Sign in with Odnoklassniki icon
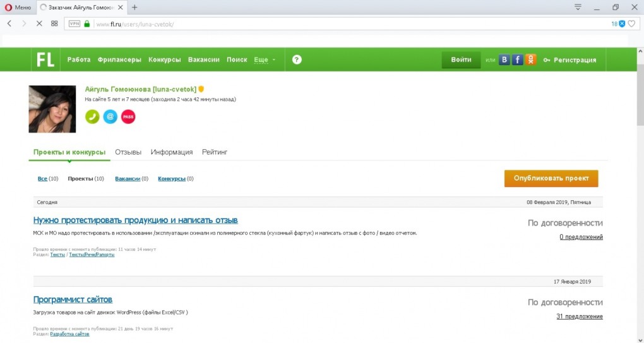The width and height of the screenshot is (644, 343). (530, 60)
